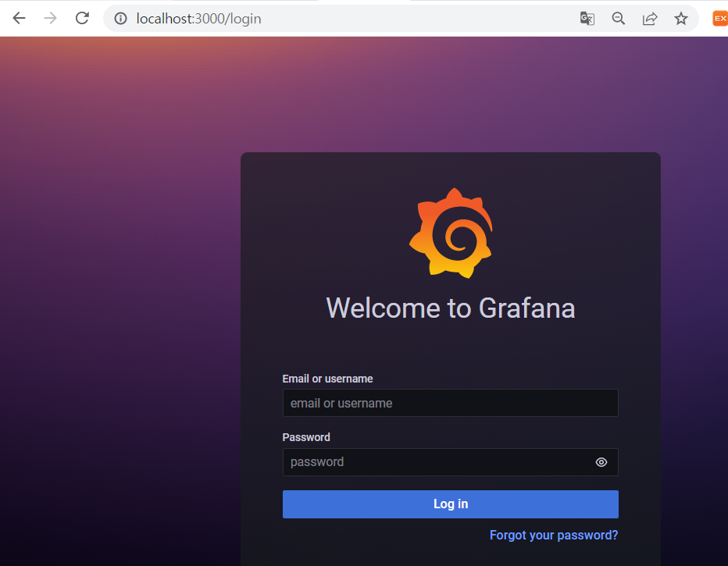Share this page icon
The image size is (728, 566).
[x=650, y=19]
